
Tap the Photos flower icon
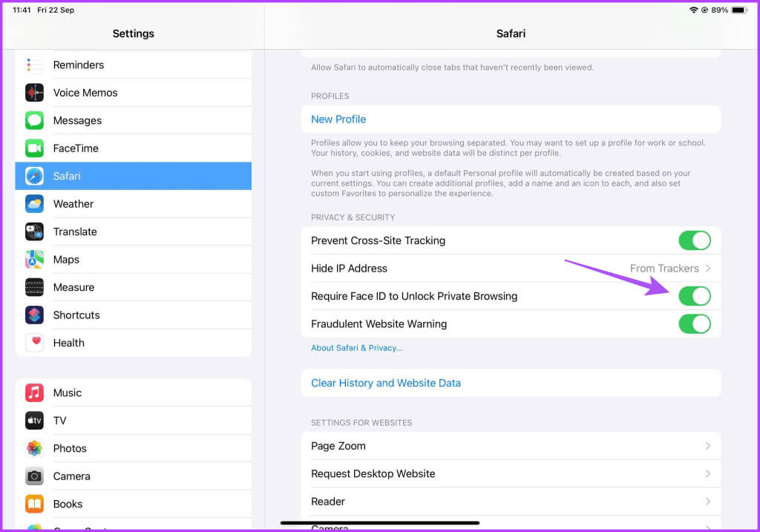34,449
